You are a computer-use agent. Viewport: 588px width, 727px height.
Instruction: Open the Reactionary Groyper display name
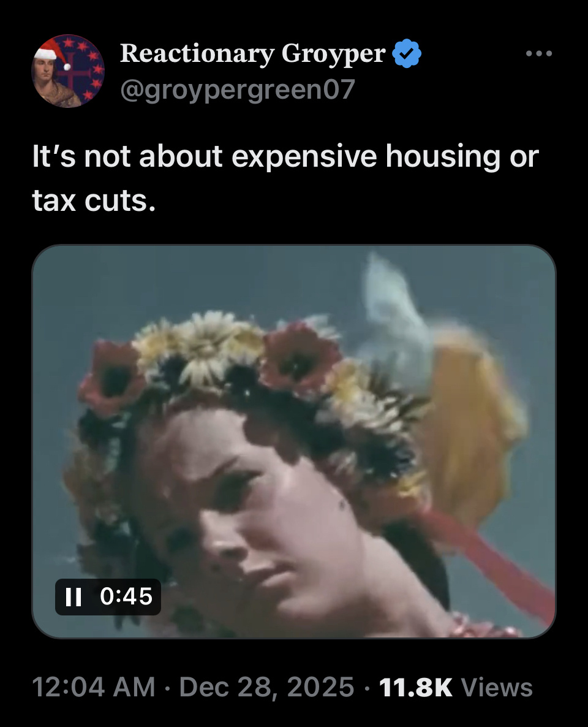coord(252,53)
